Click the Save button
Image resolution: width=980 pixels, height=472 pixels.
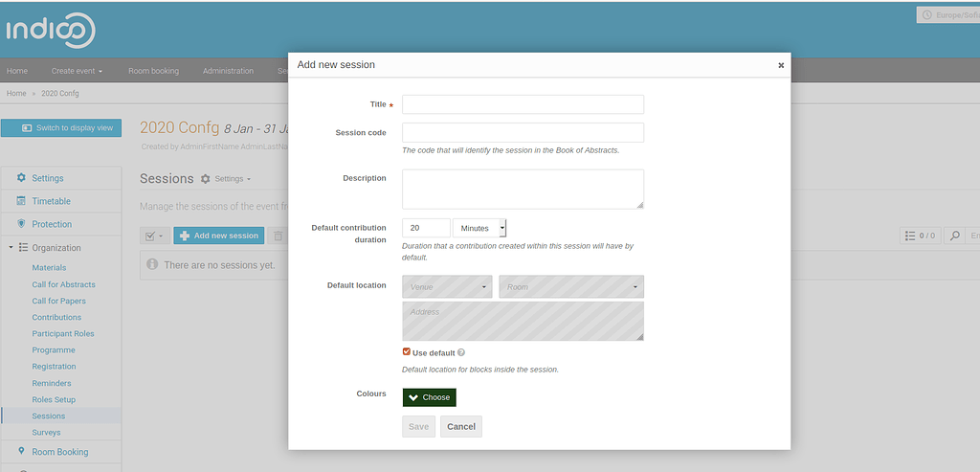(x=418, y=426)
